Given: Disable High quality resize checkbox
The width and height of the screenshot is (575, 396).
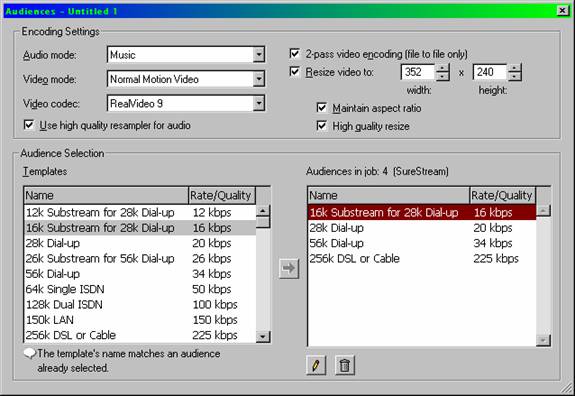Looking at the screenshot, I should pos(322,126).
